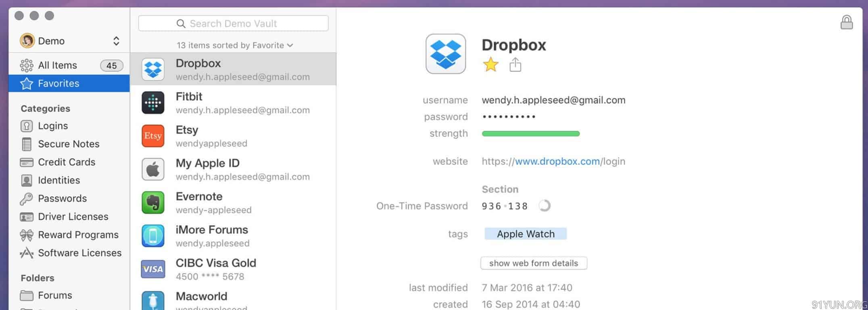This screenshot has height=310, width=868.
Task: Click the All Items grid icon
Action: click(x=26, y=65)
